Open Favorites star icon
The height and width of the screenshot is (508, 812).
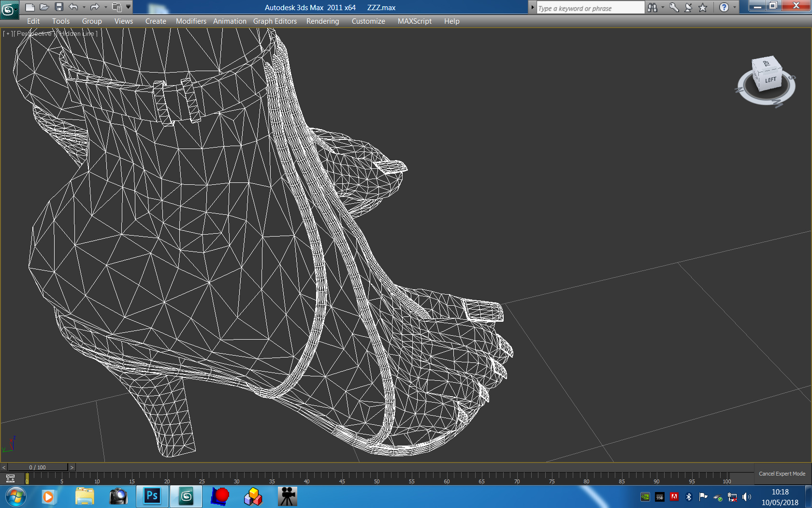(x=703, y=7)
